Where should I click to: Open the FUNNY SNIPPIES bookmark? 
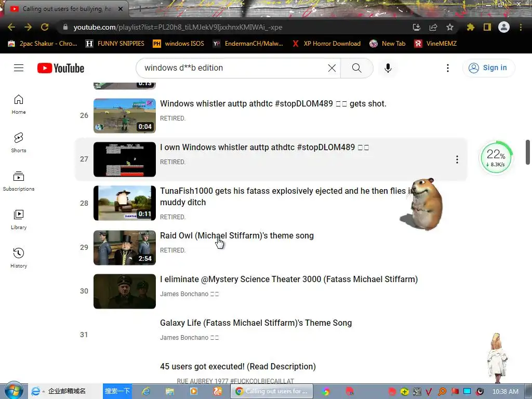click(115, 44)
